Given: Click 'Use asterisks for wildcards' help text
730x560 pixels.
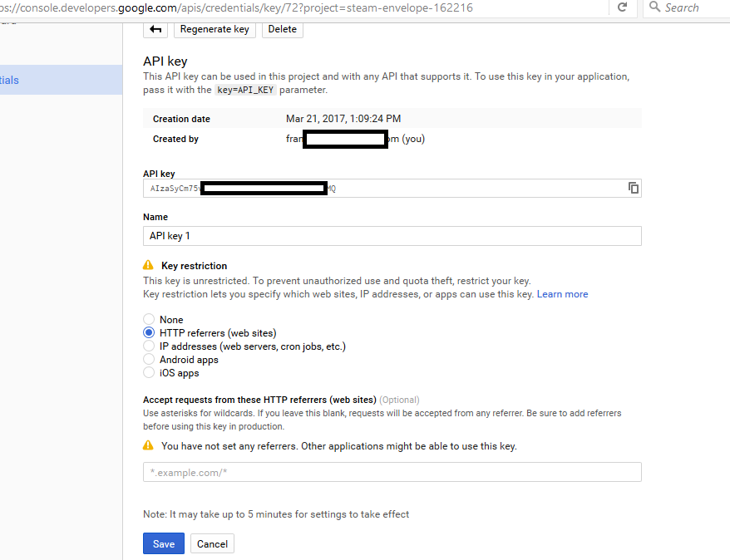Looking at the screenshot, I should (382, 420).
